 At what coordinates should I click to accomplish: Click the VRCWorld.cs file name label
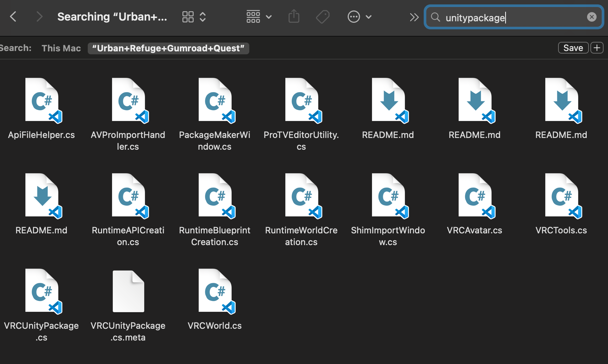click(215, 326)
